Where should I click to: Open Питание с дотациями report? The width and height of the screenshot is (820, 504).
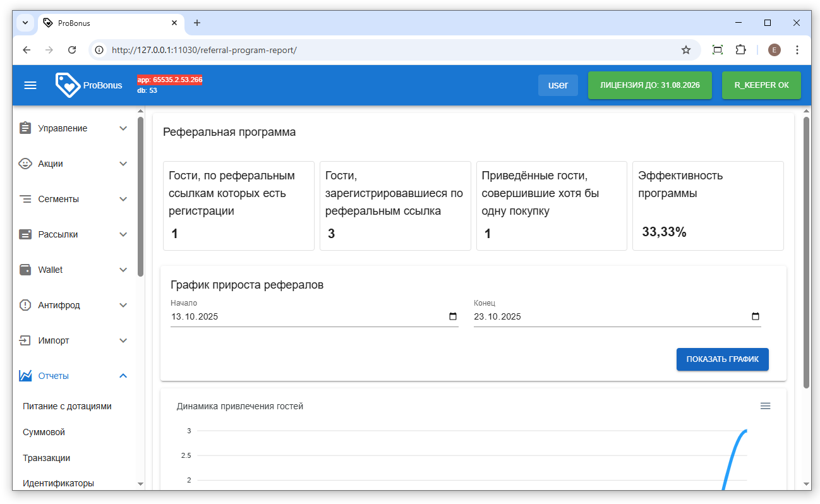tap(67, 406)
